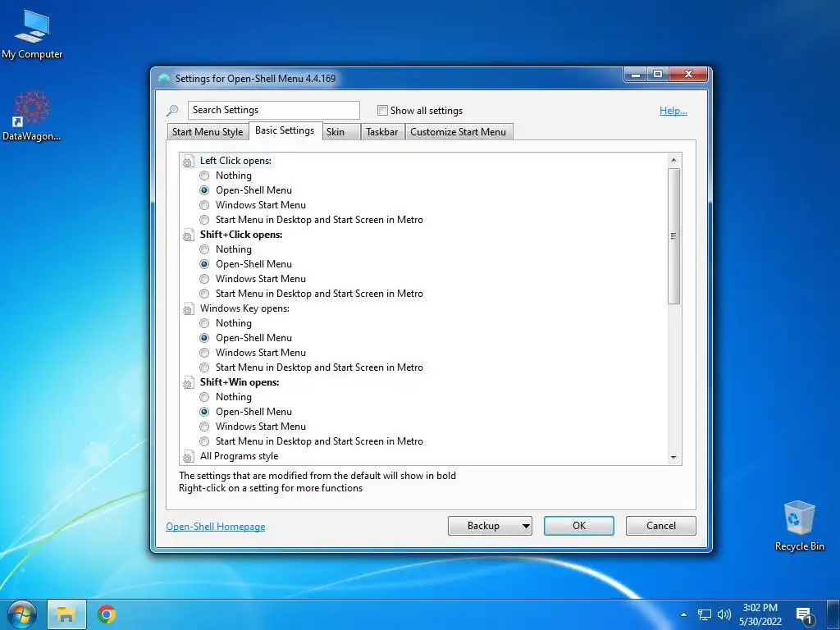Select Nothing under Left Click opens

coord(204,176)
